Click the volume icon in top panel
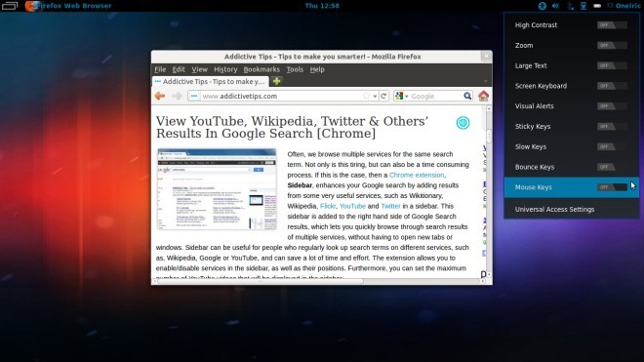The image size is (644, 362). (555, 6)
